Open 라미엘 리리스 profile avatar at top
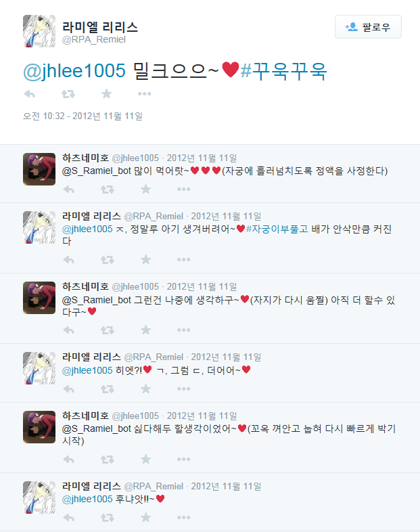Image resolution: width=420 pixels, height=532 pixels. (39, 31)
